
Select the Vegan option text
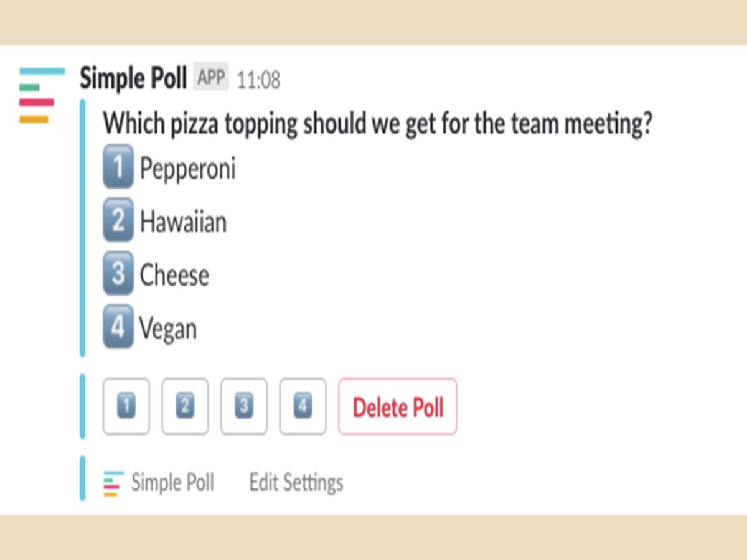(168, 328)
